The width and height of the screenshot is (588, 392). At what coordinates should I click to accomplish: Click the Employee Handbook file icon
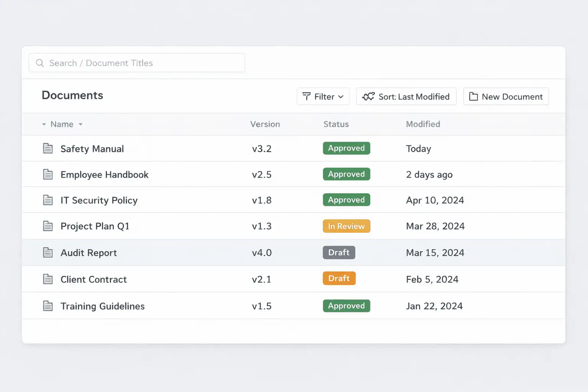click(48, 175)
